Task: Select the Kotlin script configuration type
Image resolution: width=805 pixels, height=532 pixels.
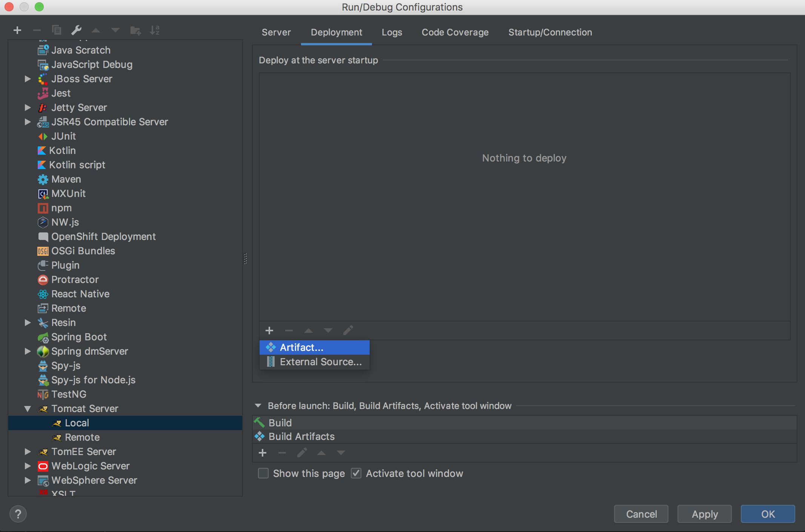Action: (77, 165)
